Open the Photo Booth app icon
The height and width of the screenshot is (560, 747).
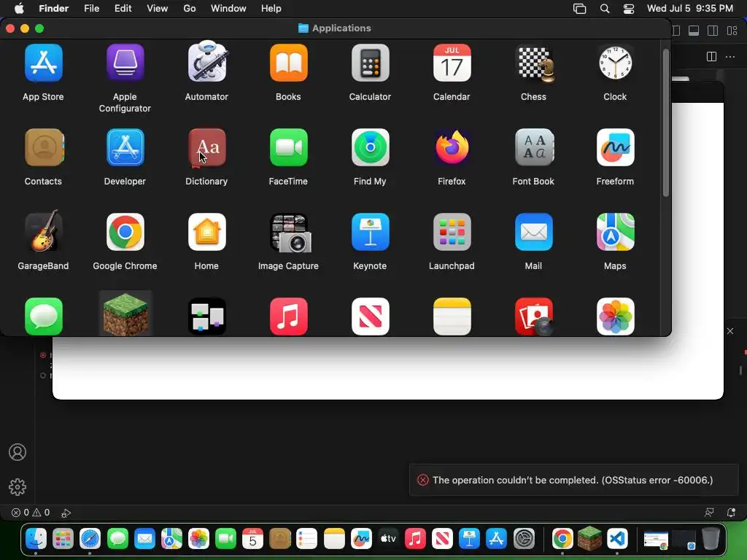pos(533,316)
